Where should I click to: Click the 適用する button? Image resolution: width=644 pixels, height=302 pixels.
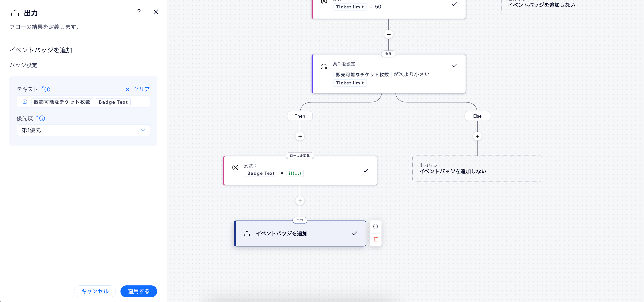(x=139, y=291)
